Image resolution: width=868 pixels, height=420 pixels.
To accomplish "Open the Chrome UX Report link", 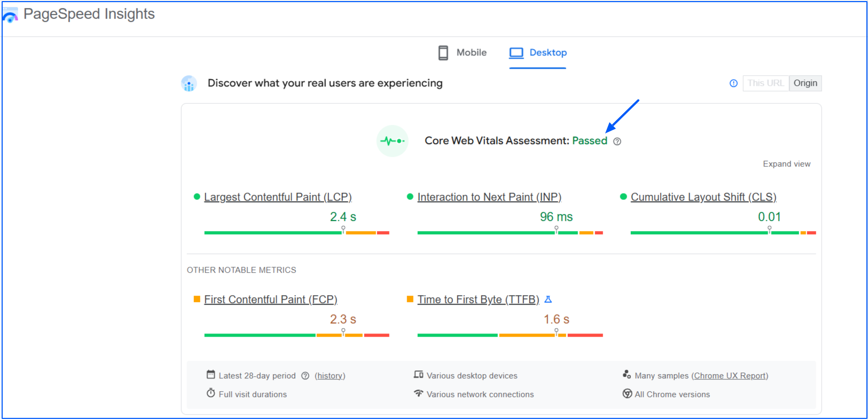I will pyautogui.click(x=730, y=375).
